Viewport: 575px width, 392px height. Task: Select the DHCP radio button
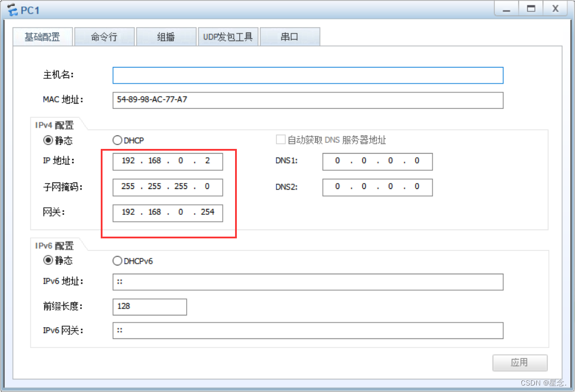click(117, 140)
